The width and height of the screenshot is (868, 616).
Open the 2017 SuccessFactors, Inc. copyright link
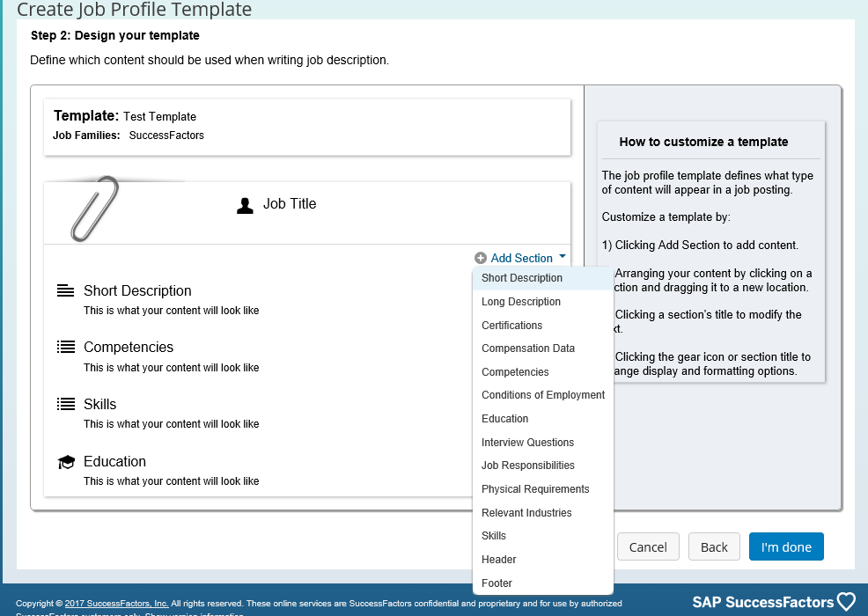click(116, 604)
